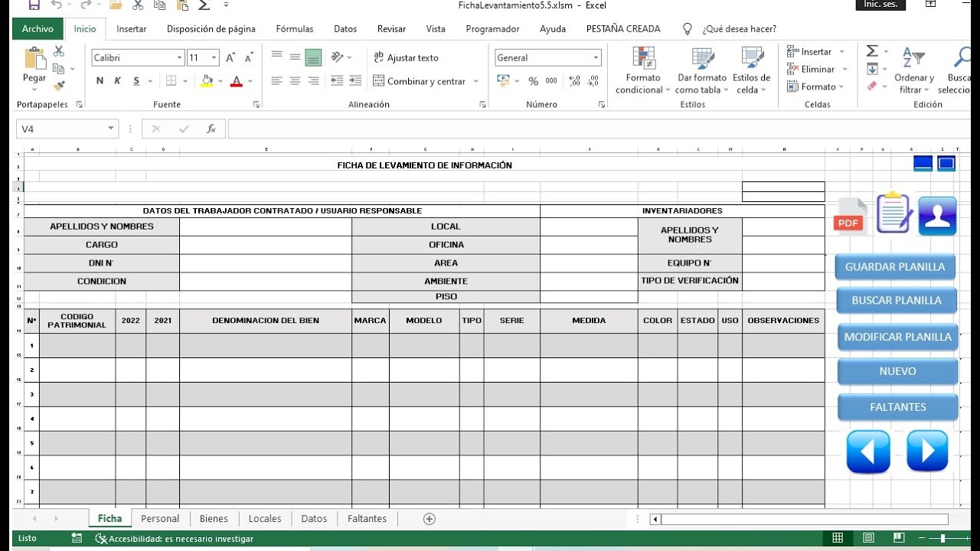Open the Calibri font name dropdown
Screen dimensions: 980x551
click(x=180, y=57)
